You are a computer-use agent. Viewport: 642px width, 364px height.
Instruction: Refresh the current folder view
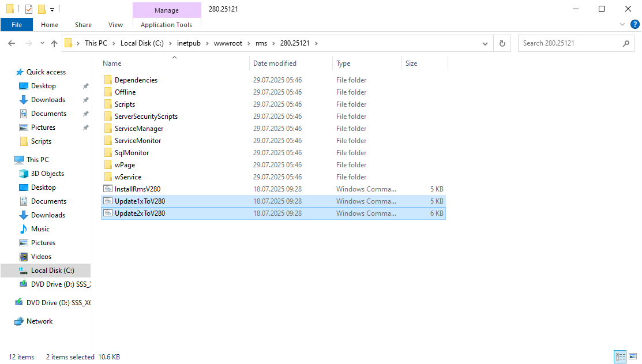coord(502,43)
